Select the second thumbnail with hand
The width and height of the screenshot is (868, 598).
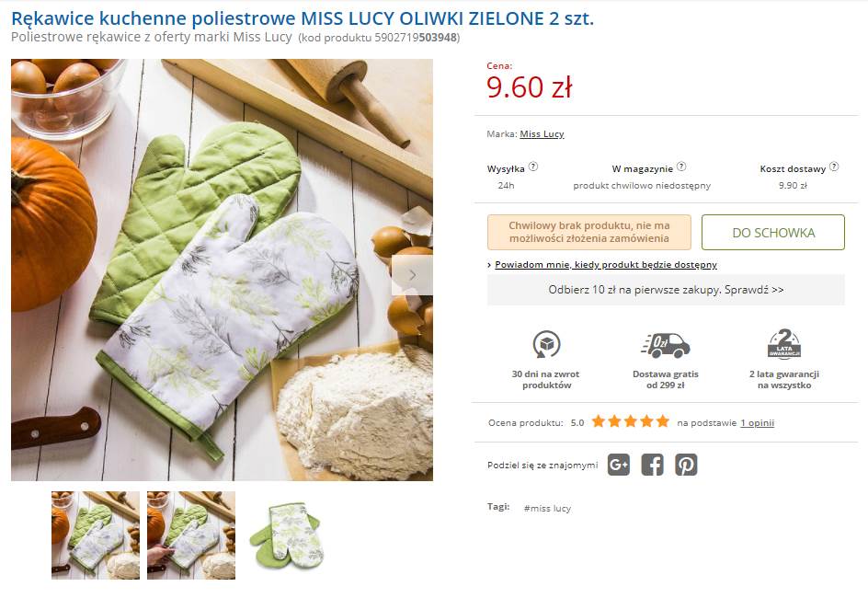click(191, 535)
